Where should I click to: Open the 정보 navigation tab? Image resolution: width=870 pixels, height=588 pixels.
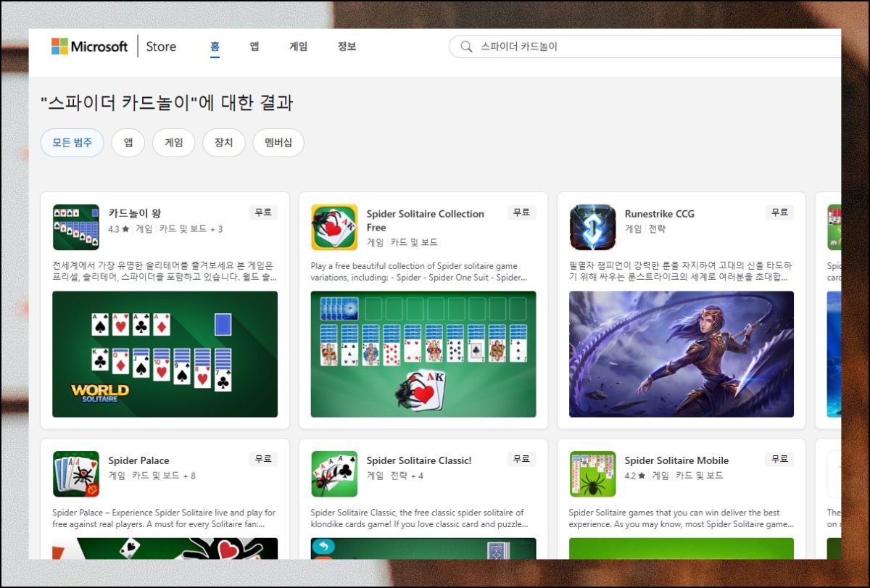(x=347, y=46)
